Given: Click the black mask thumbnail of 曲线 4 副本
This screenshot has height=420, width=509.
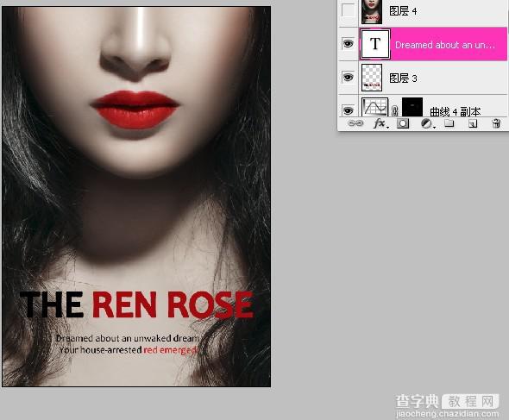Looking at the screenshot, I should (412, 107).
